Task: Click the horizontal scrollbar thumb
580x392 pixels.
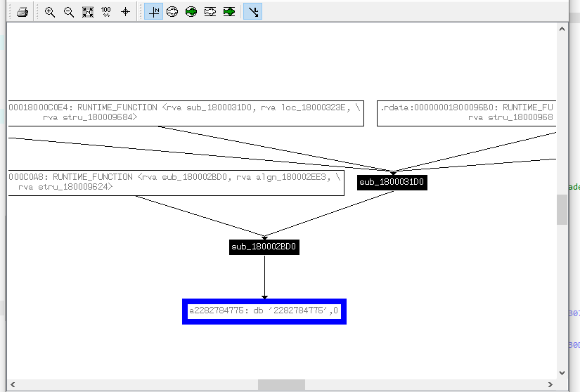Action: tap(281, 385)
